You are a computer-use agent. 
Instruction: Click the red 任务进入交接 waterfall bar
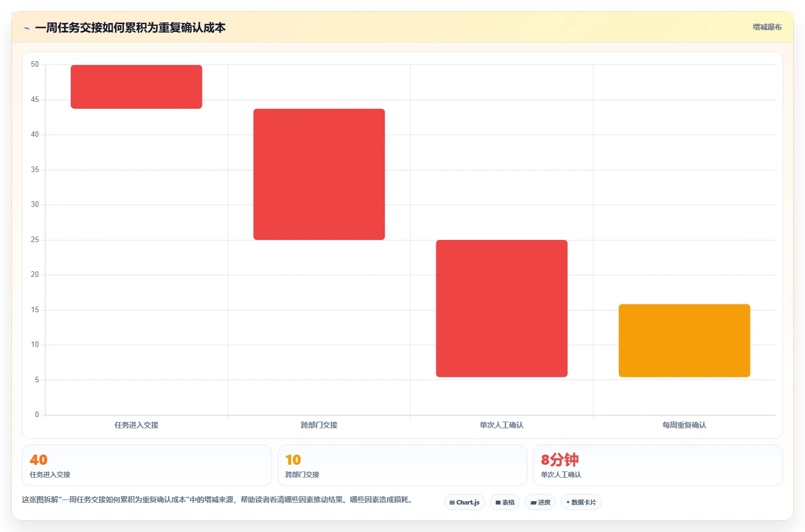point(136,87)
